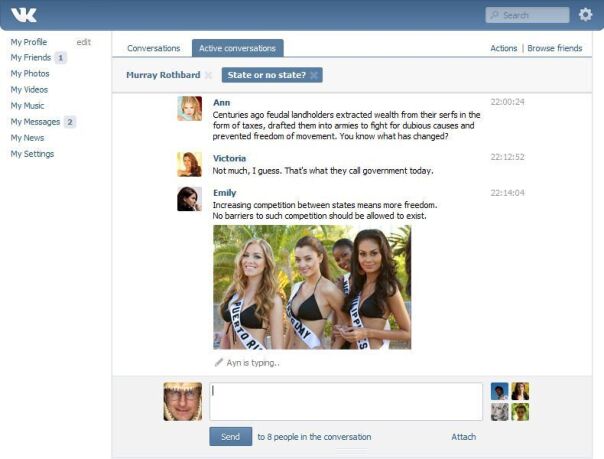Open Victoria's avatar photo
This screenshot has width=604, height=459.
(190, 164)
